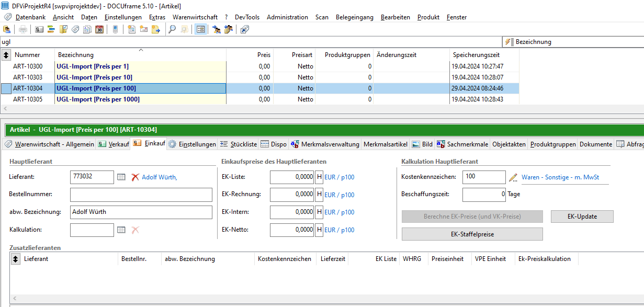Click the table lookup icon next to Kalkulation
The image size is (644, 307).
[121, 230]
